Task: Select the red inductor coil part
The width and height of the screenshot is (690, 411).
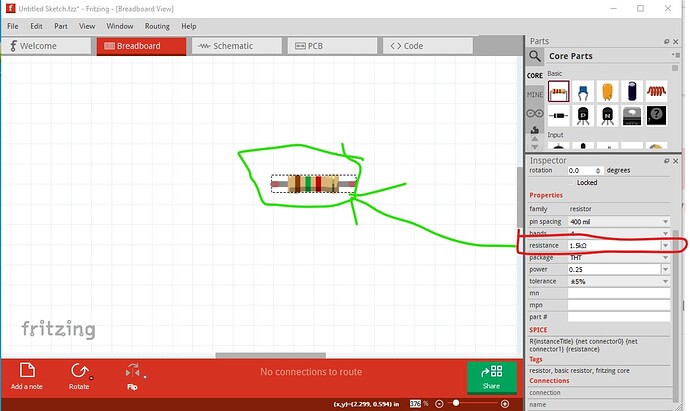Action: click(656, 91)
